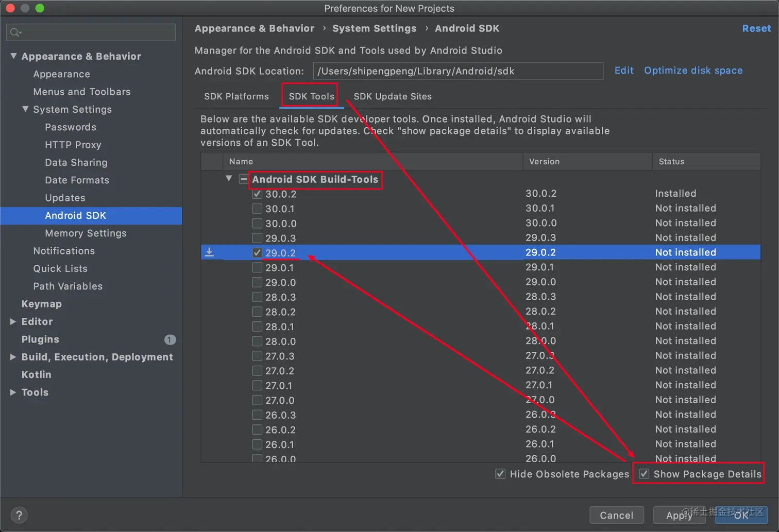Select Memory Settings in the sidebar

tap(86, 233)
